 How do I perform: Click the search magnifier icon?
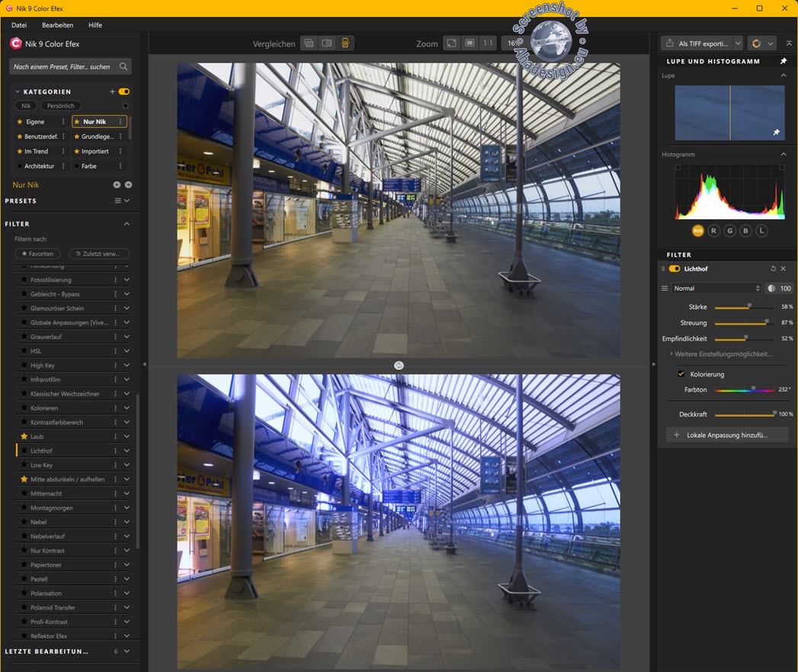coord(123,67)
